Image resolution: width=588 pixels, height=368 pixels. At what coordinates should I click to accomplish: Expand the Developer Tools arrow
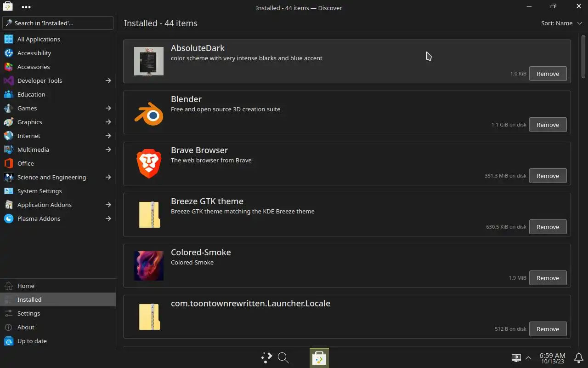coord(108,80)
